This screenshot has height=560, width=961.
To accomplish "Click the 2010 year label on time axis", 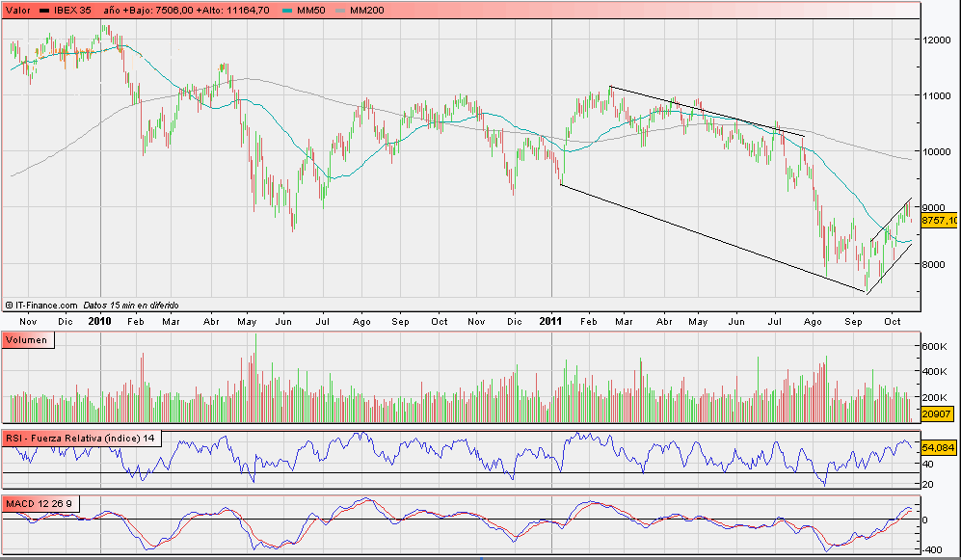I will pyautogui.click(x=100, y=321).
